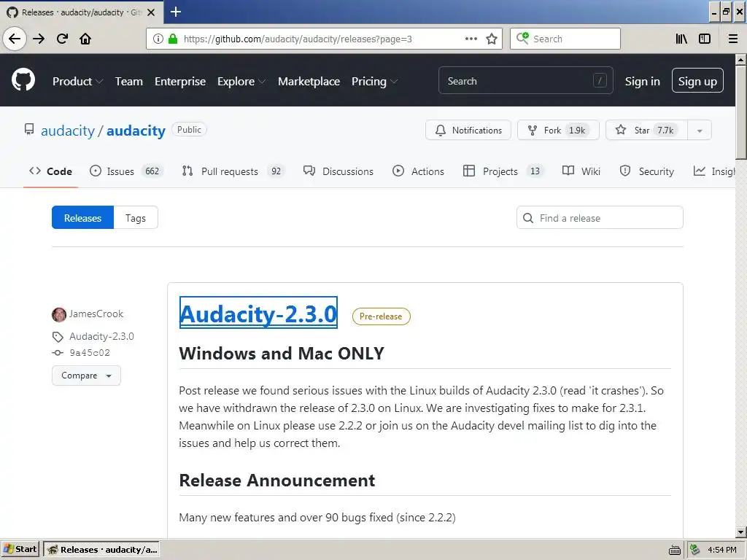This screenshot has height=560, width=747.
Task: Open the Pull requests tab
Action: (x=233, y=171)
